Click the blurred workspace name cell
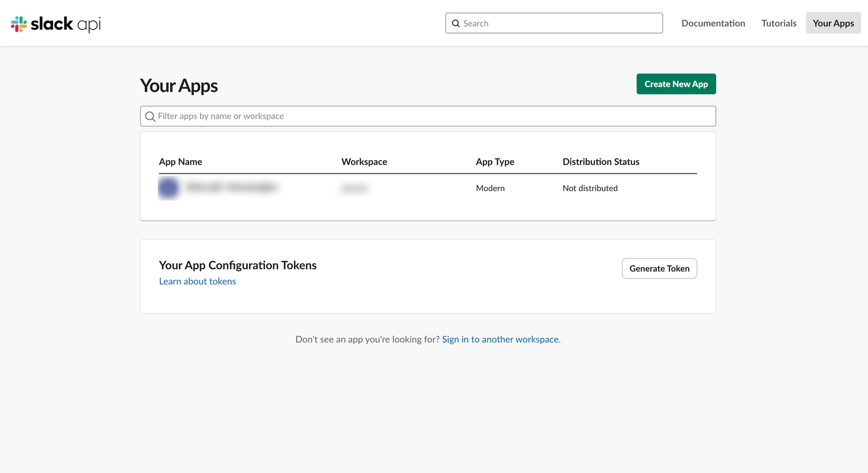868x473 pixels. tap(354, 188)
